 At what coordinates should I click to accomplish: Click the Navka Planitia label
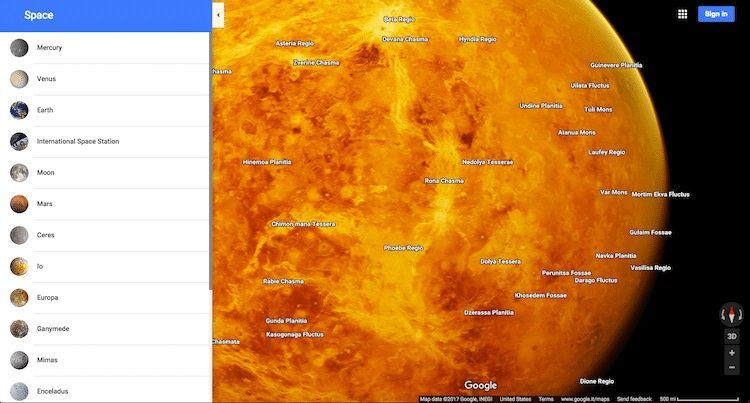[x=616, y=256]
